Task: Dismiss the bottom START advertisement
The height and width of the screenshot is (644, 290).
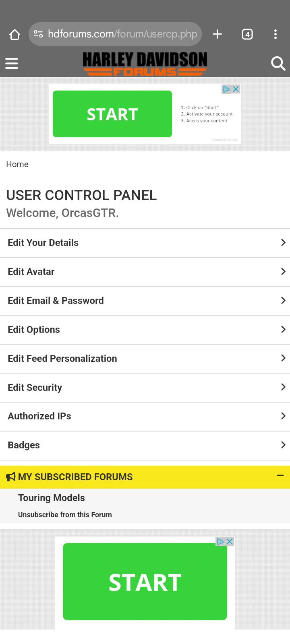Action: point(230,541)
